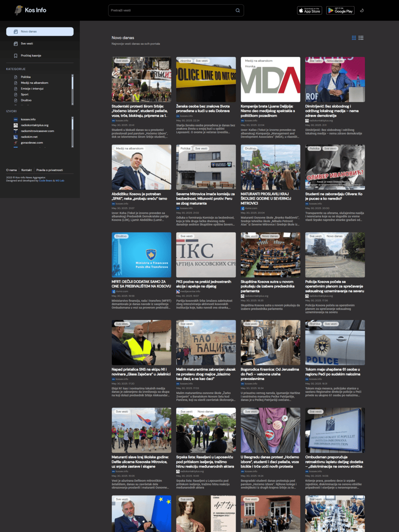This screenshot has width=399, height=532.
Task: Click the bookmark icon for Pročitaj kasnije
Action: pos(15,56)
